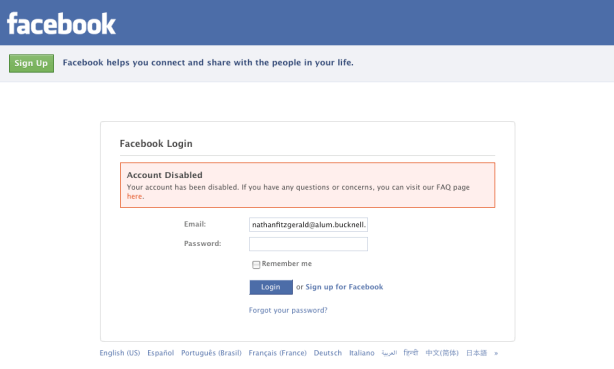Viewport: 614px width, 369px height.
Task: Click the 'Account Disabled' heading text
Action: [164, 175]
